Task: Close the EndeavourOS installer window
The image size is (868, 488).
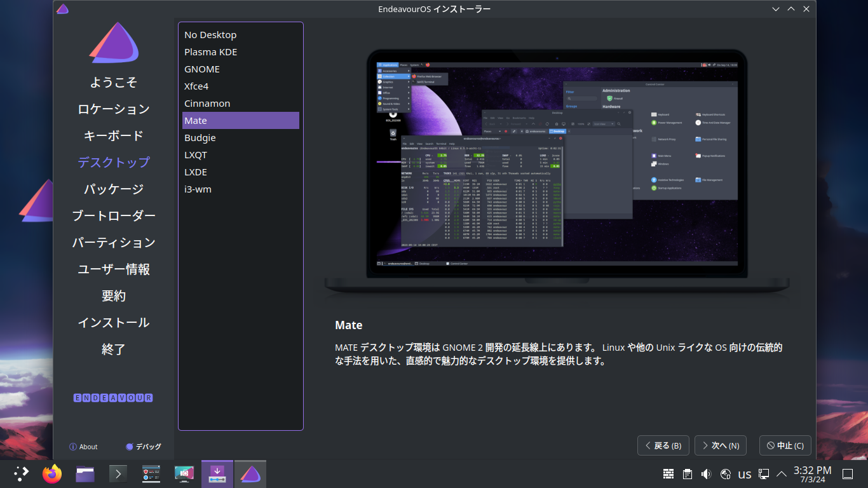Action: click(x=806, y=9)
